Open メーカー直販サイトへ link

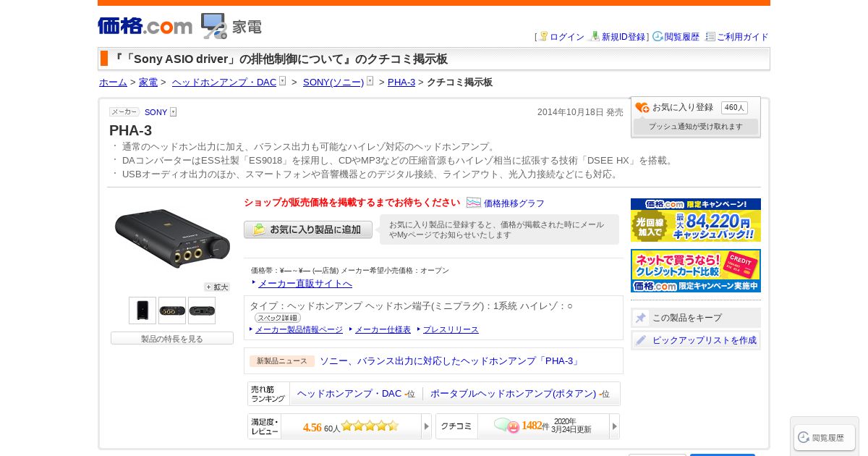[305, 283]
